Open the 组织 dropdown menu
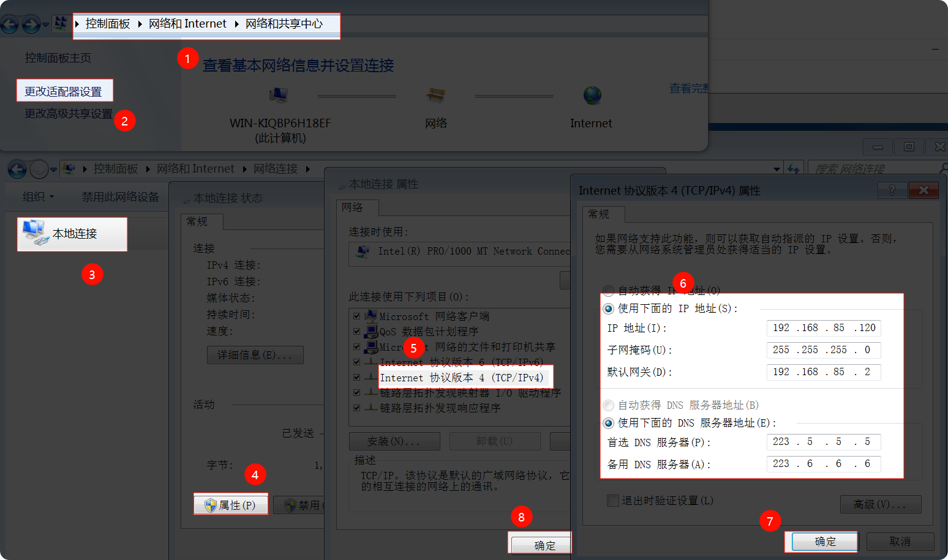 (x=38, y=196)
